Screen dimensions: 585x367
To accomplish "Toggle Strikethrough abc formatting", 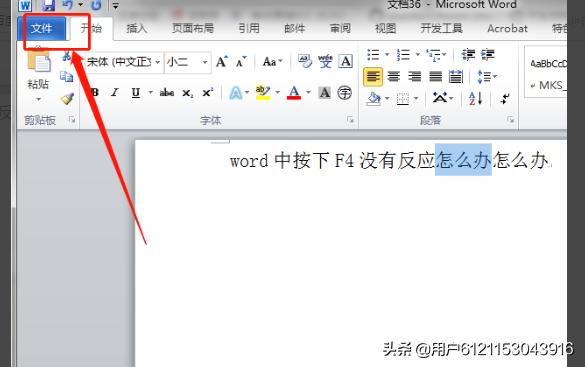I will point(167,92).
